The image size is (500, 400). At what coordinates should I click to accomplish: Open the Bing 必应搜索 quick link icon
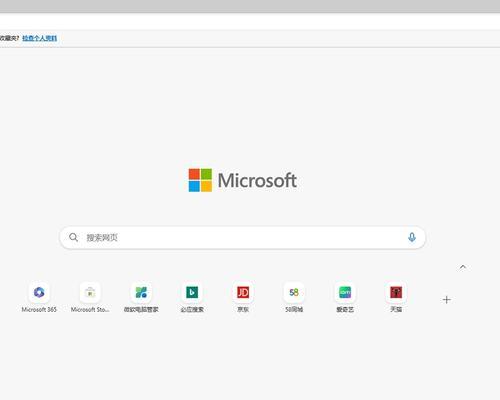point(192,292)
